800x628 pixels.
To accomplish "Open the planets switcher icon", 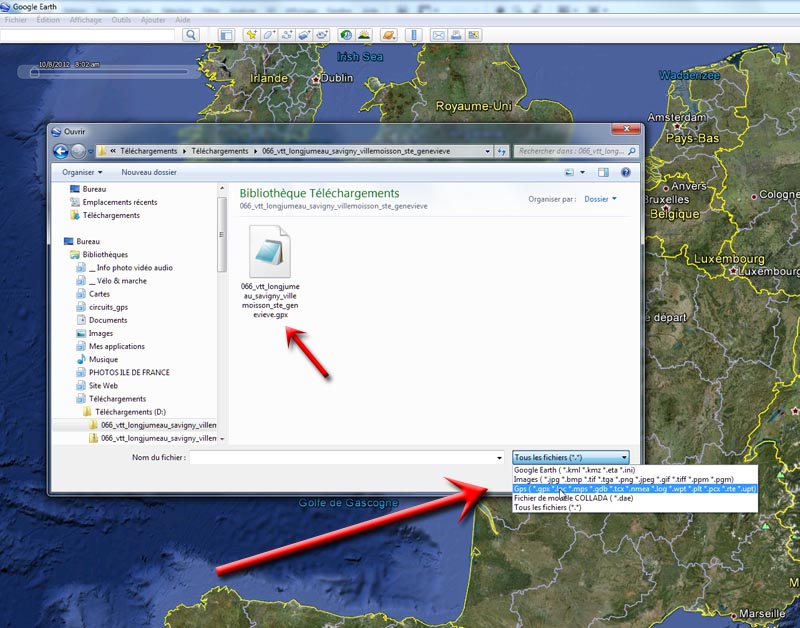I will point(389,35).
